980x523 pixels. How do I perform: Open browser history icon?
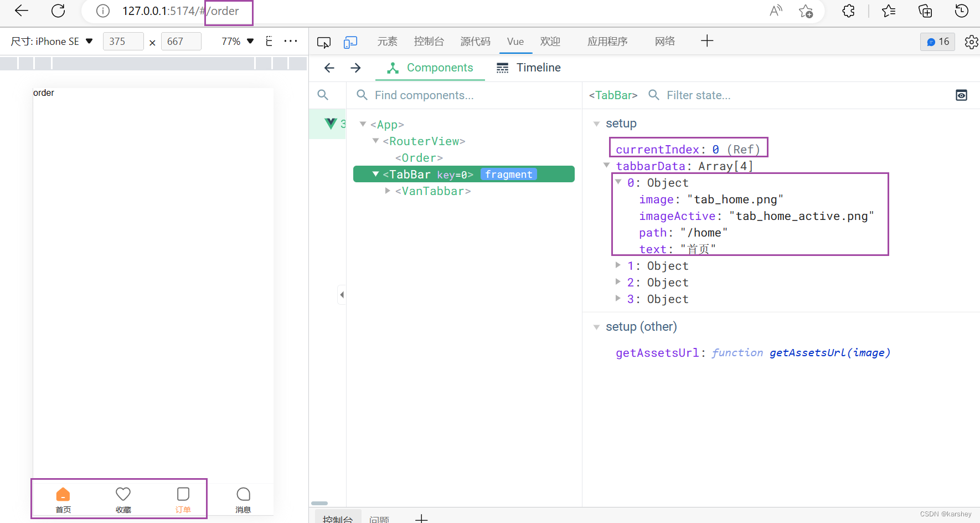tap(962, 11)
